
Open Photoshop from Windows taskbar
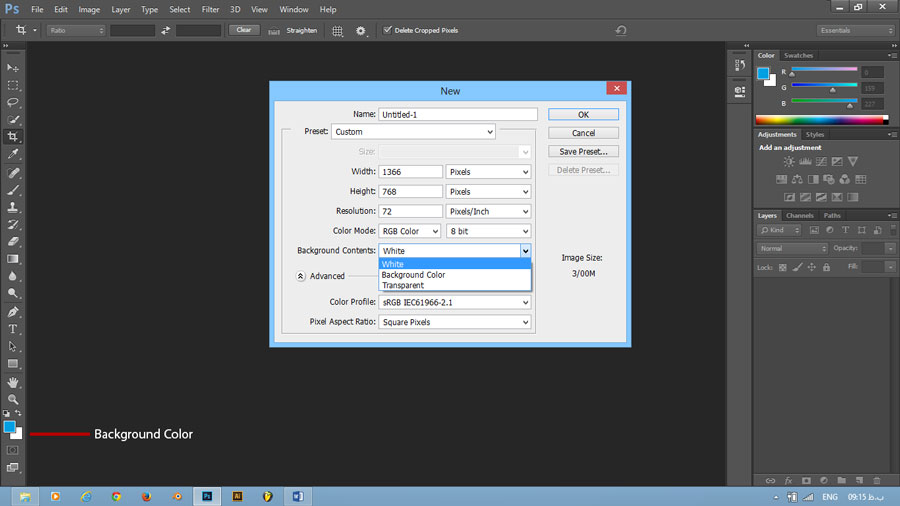click(x=207, y=496)
